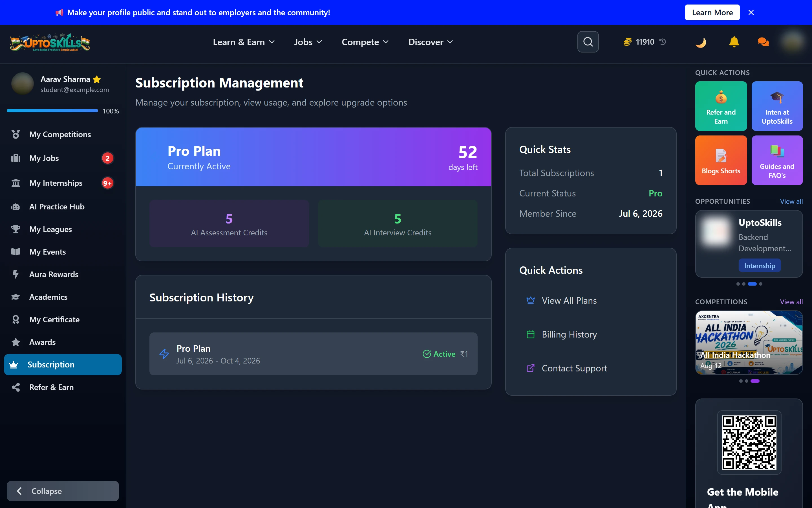Open the UptoSkills Backend Development card
Screen dimensions: 812x508
[x=749, y=244]
